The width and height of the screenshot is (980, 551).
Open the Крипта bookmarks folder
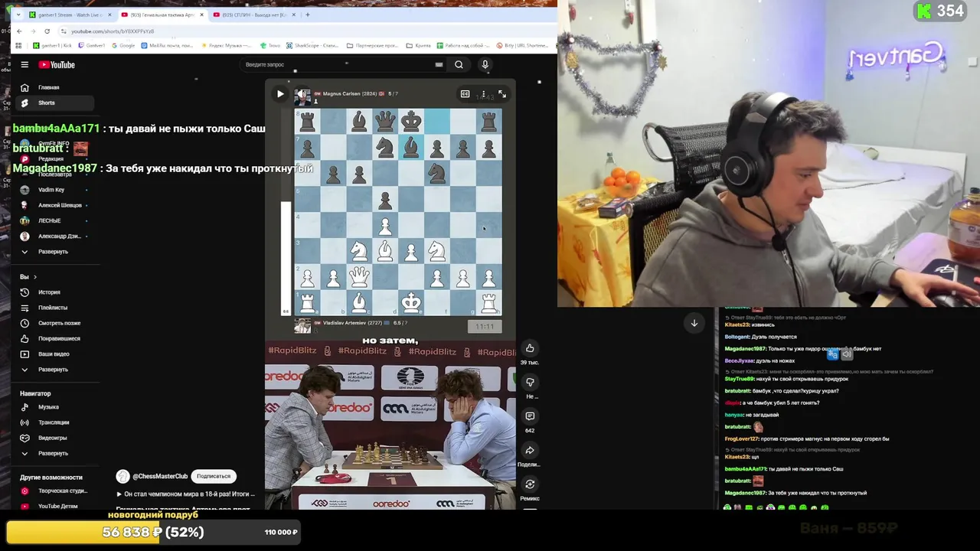[x=419, y=46]
